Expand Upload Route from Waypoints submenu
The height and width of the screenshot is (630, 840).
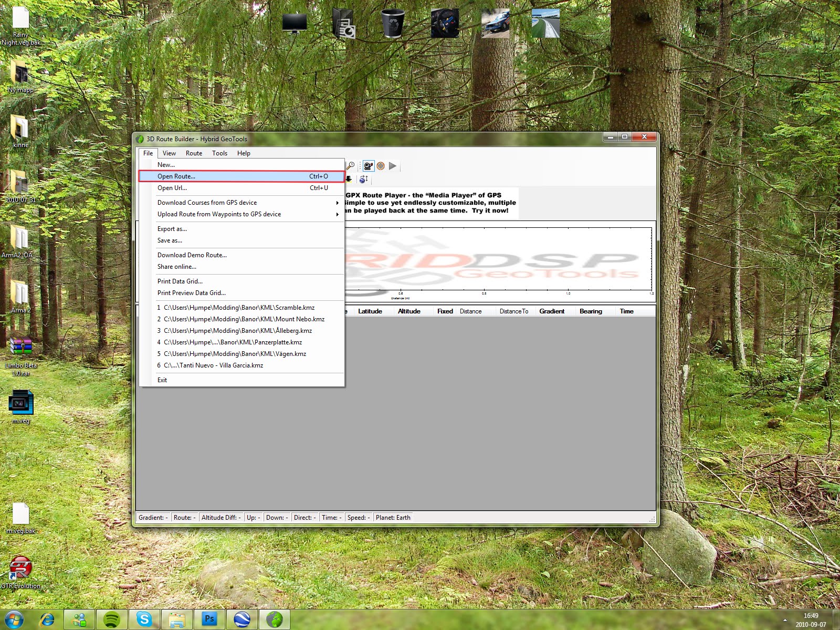click(x=241, y=214)
